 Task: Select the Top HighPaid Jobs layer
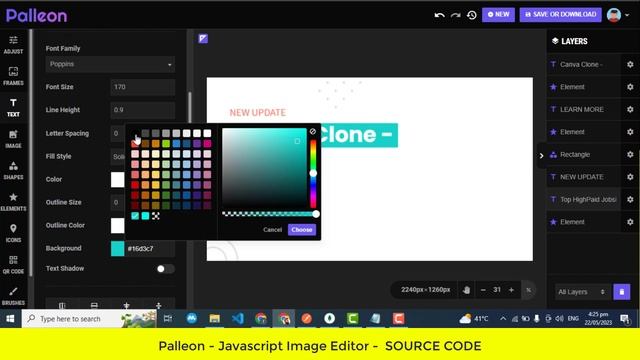(584, 200)
